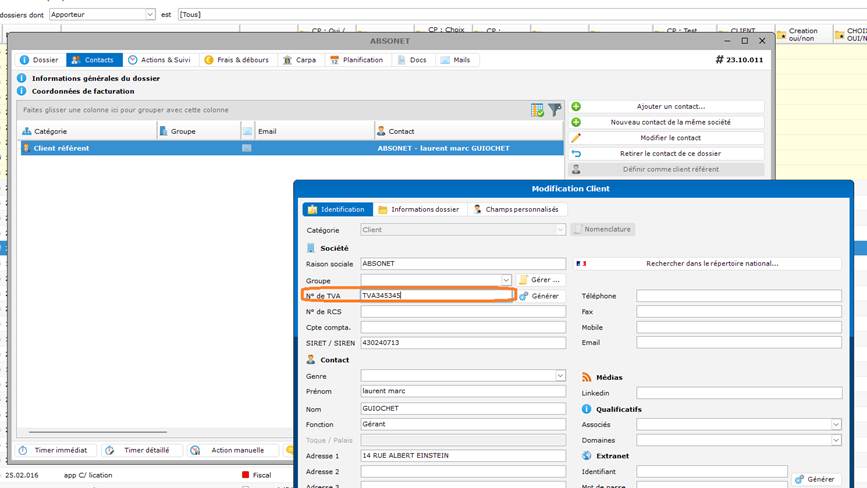Image resolution: width=867 pixels, height=488 pixels.
Task: Click the French flag national directory icon
Action: pyautogui.click(x=581, y=264)
